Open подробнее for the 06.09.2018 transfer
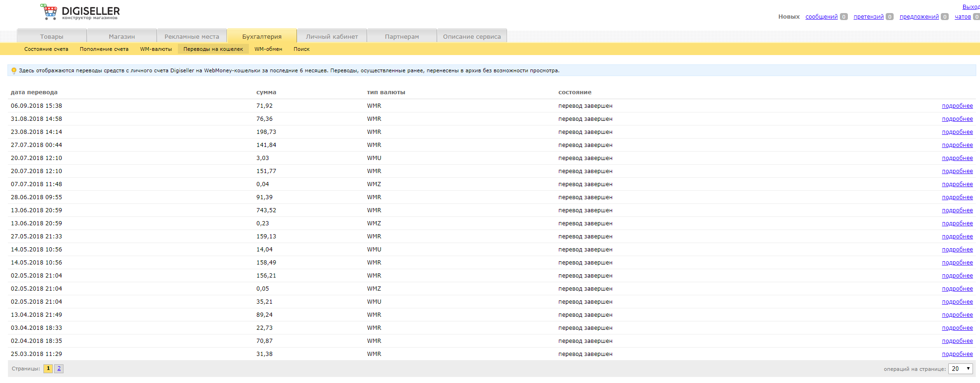This screenshot has width=980, height=383. pos(957,106)
